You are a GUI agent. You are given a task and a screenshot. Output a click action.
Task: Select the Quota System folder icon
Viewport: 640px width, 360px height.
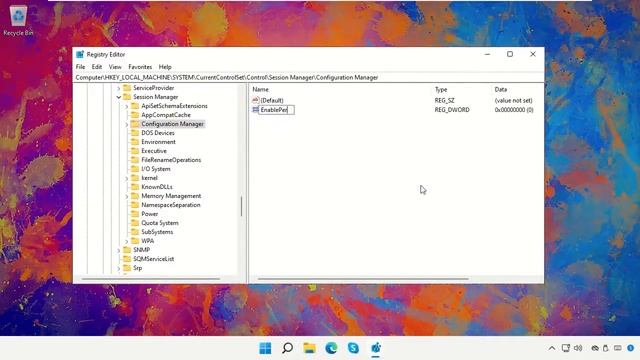(135, 222)
